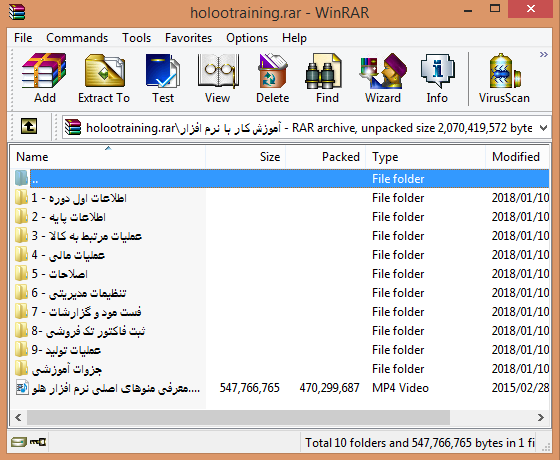560x460 pixels.
Task: Minimize the WinRAR window
Action: click(x=468, y=10)
